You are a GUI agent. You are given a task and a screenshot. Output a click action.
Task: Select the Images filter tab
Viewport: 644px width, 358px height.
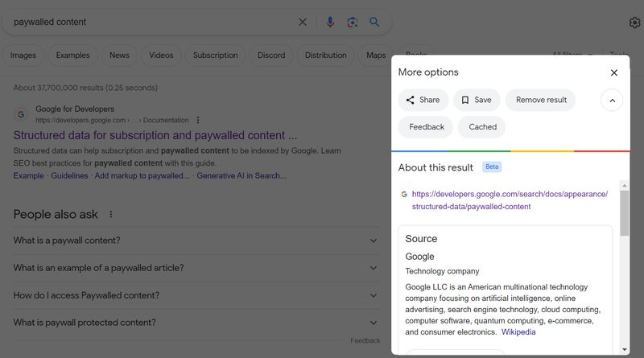click(23, 55)
